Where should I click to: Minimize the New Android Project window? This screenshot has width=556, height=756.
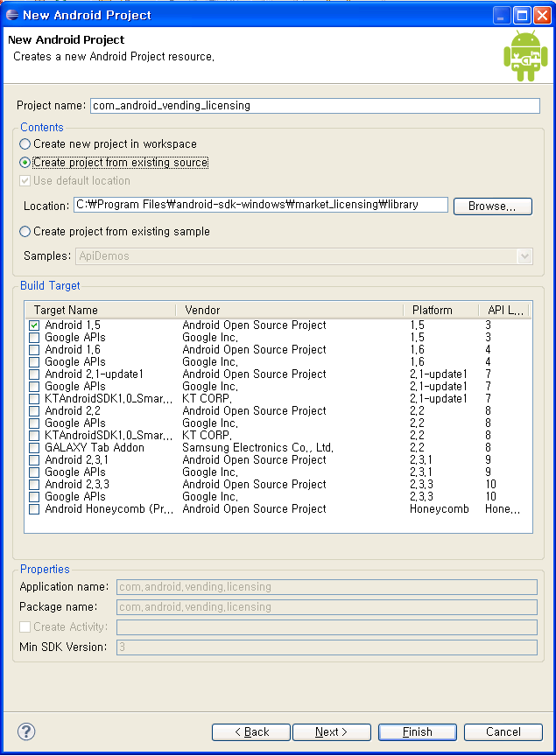click(502, 16)
